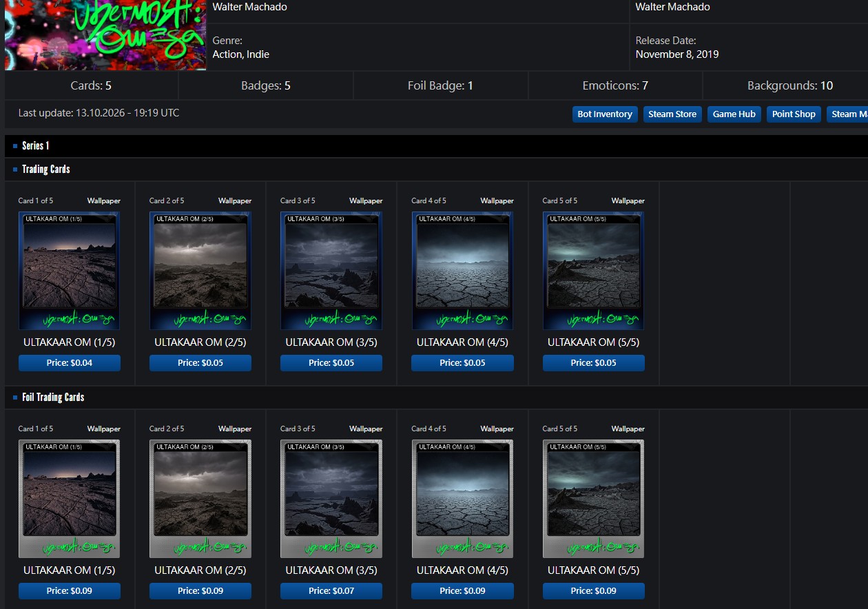Open the regular ULTAKAAR OM (2/5) card image
The image size is (868, 609).
(x=200, y=271)
